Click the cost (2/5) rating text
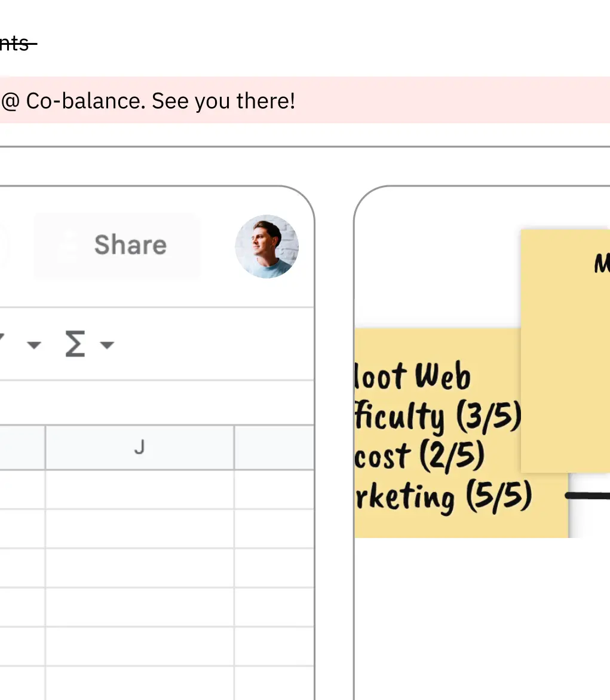 (418, 456)
